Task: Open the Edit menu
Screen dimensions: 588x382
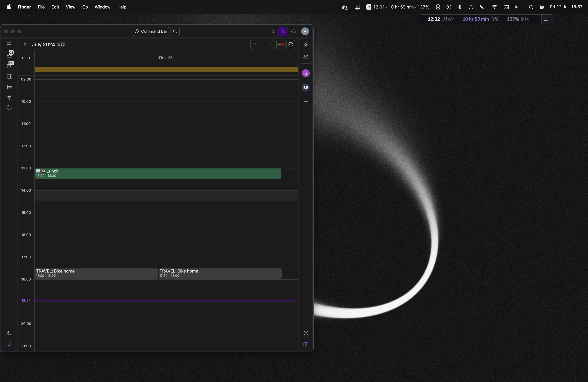Action: pos(55,7)
